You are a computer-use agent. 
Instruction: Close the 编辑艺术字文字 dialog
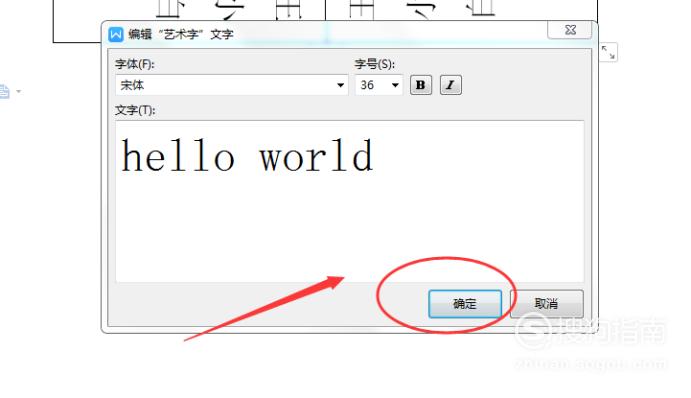click(x=570, y=30)
